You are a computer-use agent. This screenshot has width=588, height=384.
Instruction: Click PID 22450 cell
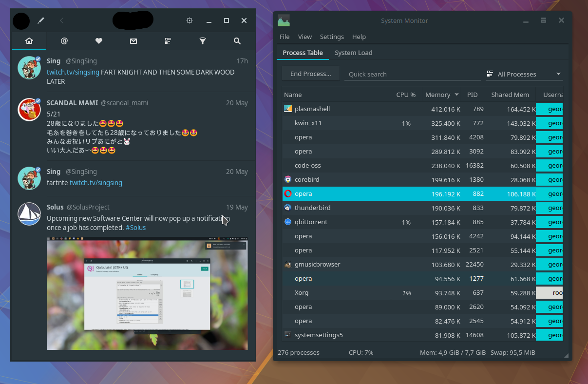point(474,265)
